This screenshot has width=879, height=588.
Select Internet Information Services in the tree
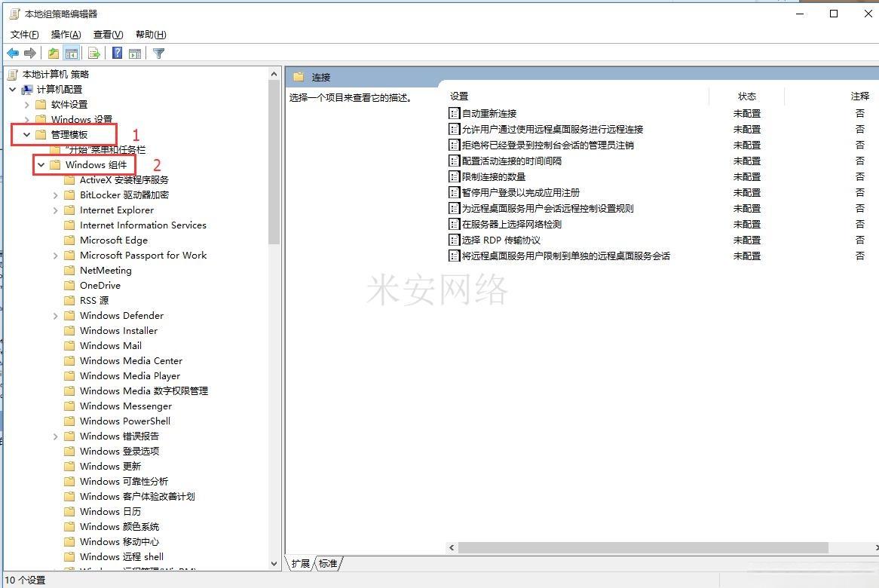click(143, 225)
